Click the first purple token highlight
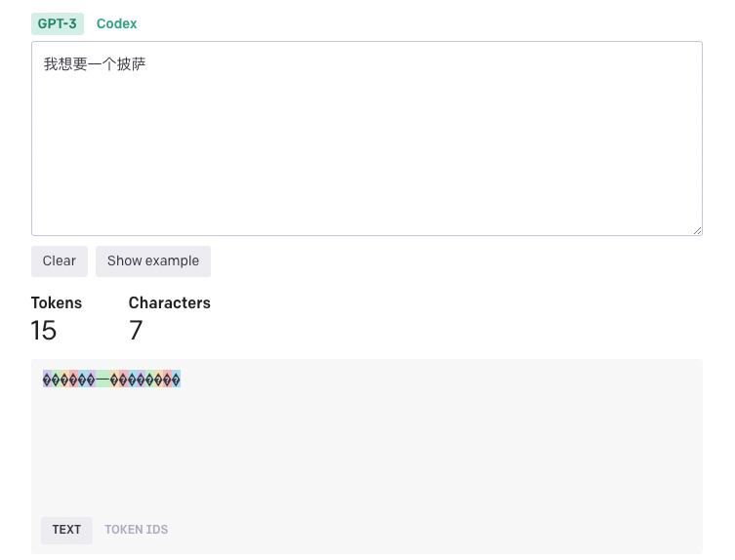 (x=48, y=379)
